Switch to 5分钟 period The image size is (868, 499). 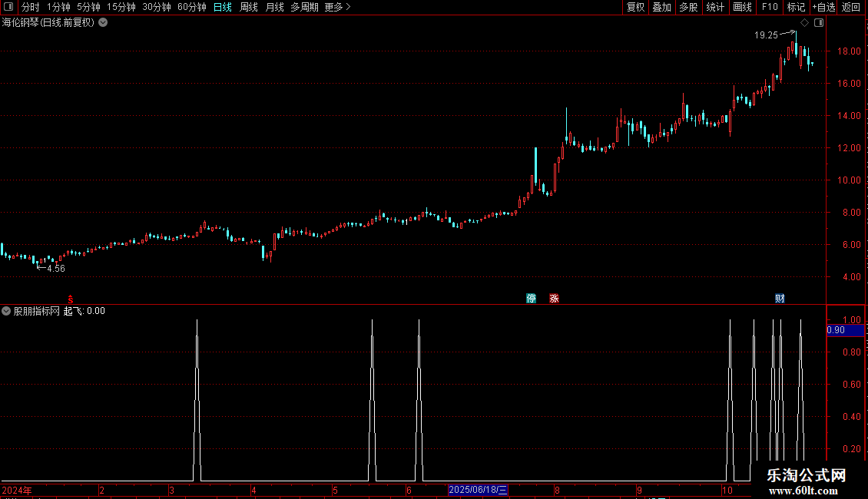[x=88, y=7]
